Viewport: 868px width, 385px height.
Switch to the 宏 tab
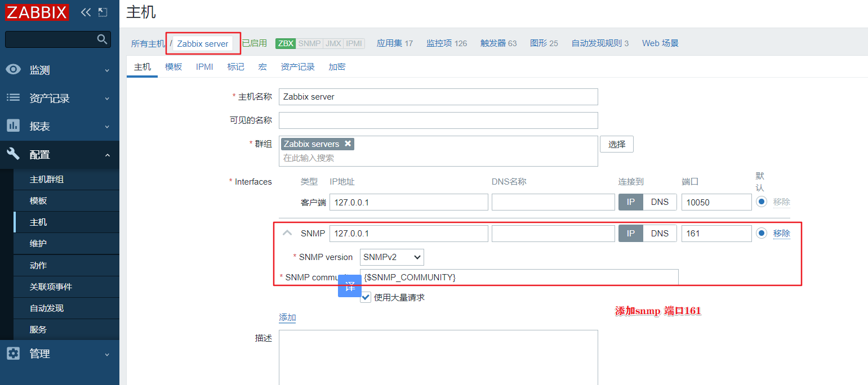coord(262,66)
